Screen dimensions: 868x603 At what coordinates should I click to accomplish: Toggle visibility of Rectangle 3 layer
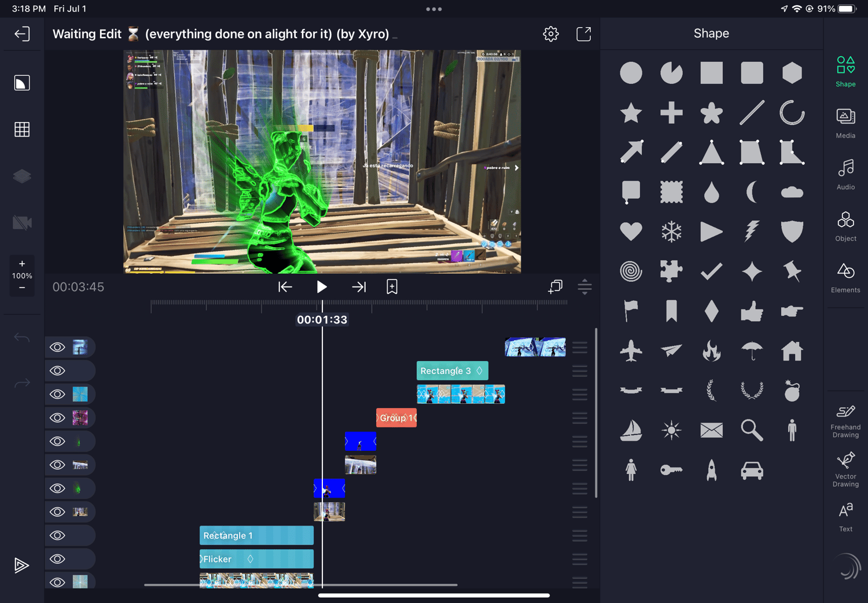pos(57,370)
